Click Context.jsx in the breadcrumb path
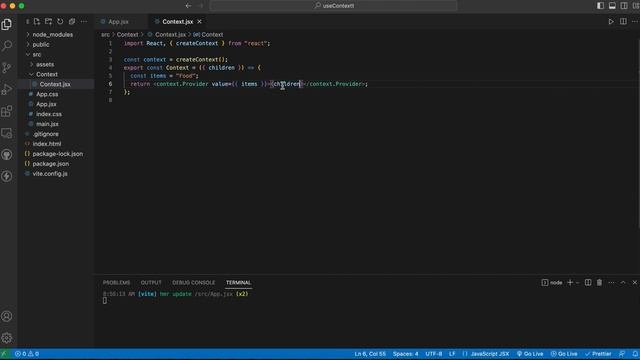The height and width of the screenshot is (360, 640). tap(170, 35)
